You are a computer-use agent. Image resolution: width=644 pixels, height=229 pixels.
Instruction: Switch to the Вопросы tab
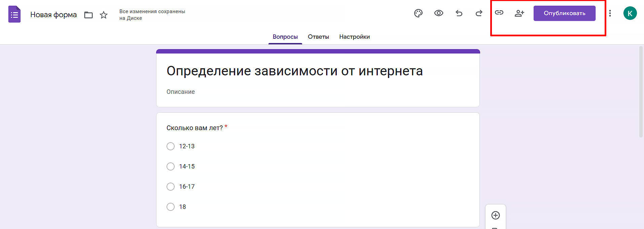coord(285,37)
